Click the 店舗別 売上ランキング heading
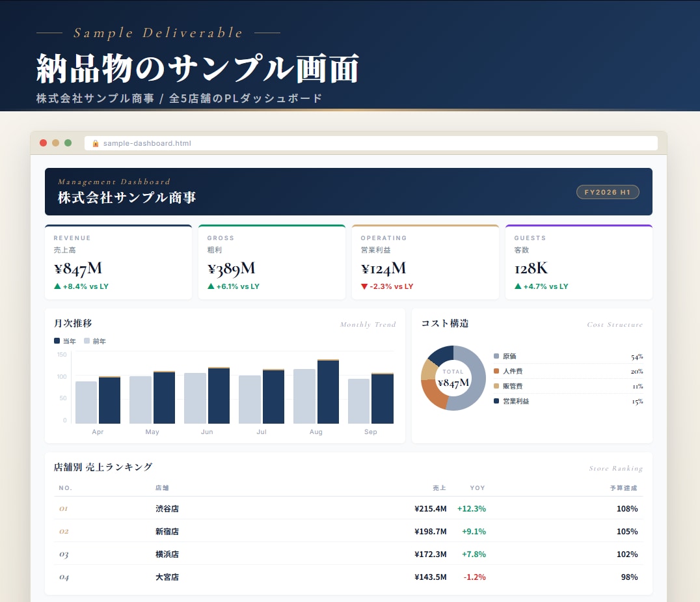This screenshot has height=602, width=700. 103,467
